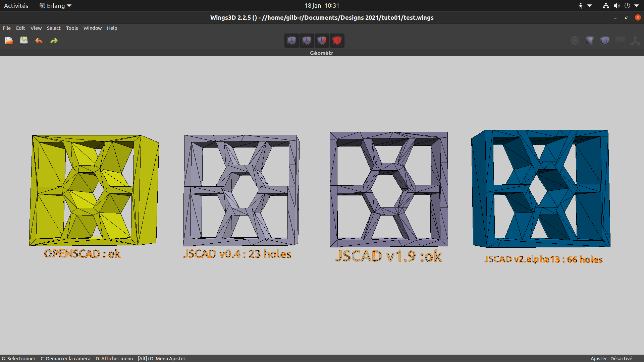Open Wings3D preferences via gear icon
This screenshot has height=362, width=644.
(575, 40)
